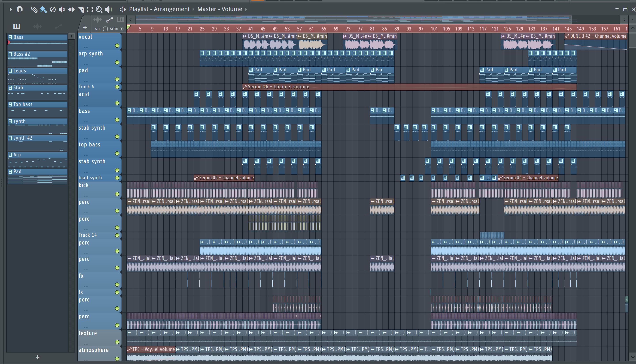This screenshot has width=636, height=364.
Task: Click audio waveform icon in playlist header
Action: point(97,20)
